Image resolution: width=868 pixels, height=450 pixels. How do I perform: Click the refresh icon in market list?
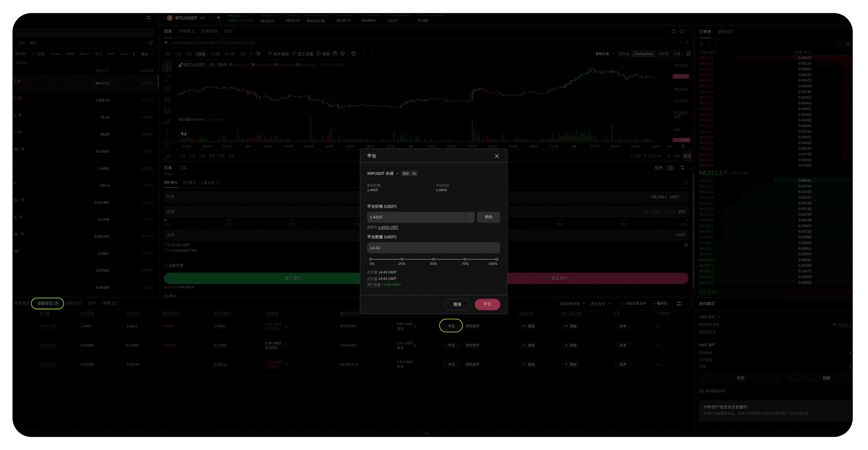click(151, 43)
